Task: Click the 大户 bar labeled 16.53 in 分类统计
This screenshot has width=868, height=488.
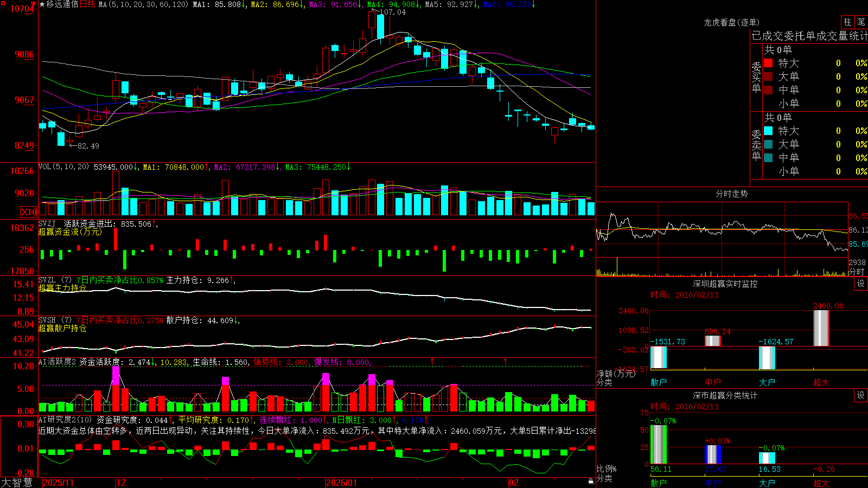Action: (767, 458)
